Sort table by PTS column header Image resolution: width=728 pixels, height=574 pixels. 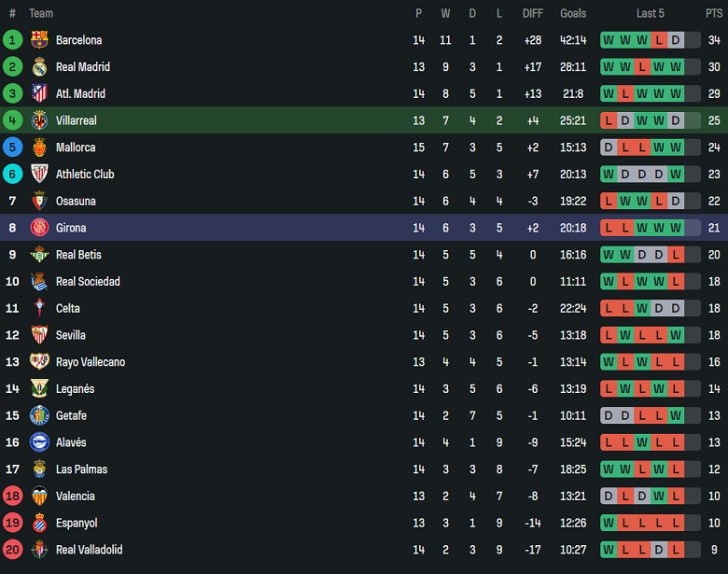[714, 13]
